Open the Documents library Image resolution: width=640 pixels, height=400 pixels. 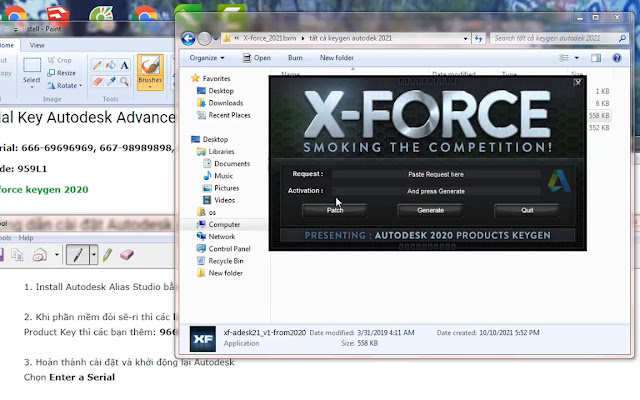pyautogui.click(x=227, y=164)
